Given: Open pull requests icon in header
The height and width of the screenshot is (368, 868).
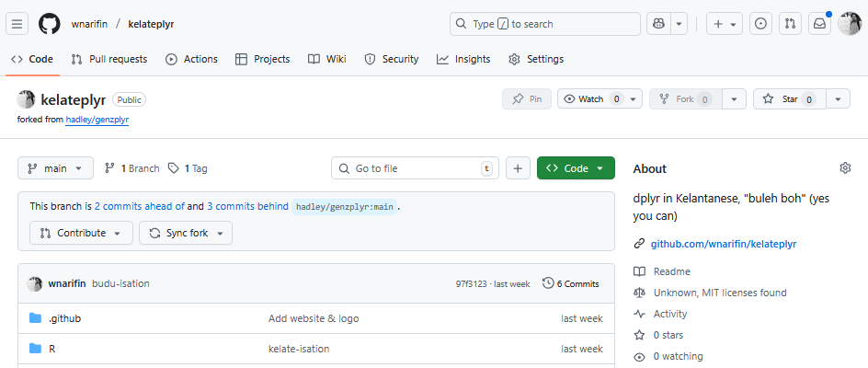Looking at the screenshot, I should coord(791,24).
